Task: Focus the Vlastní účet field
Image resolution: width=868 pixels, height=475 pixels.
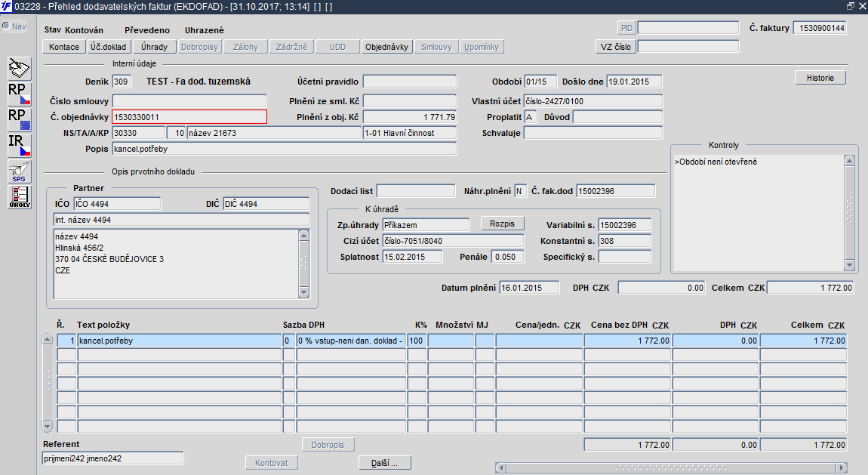Action: pos(593,100)
